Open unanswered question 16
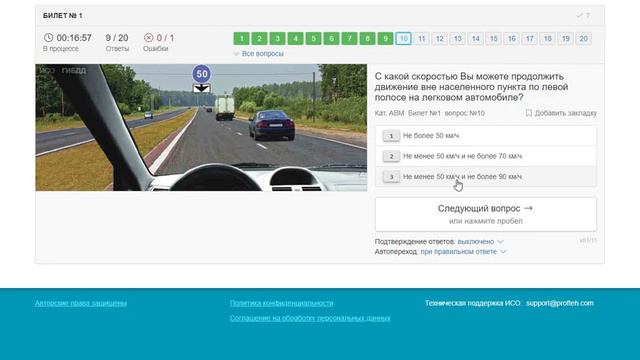 coord(511,39)
